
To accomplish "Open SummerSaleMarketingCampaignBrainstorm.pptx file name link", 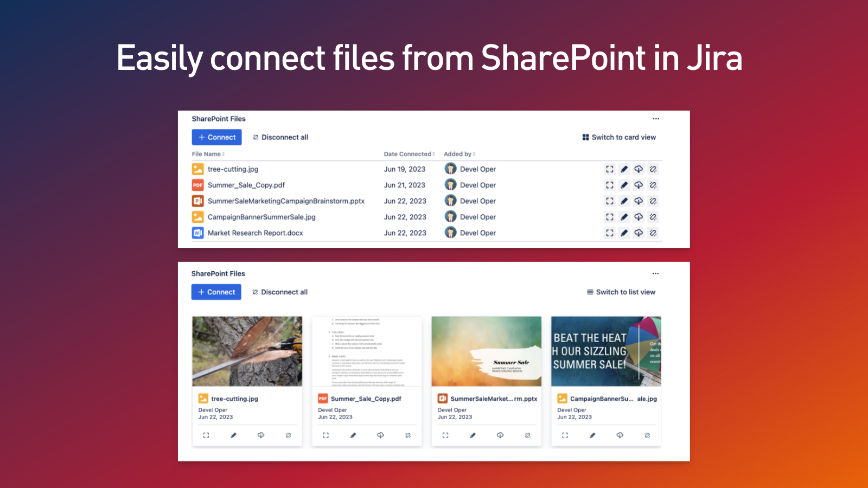I will point(286,201).
